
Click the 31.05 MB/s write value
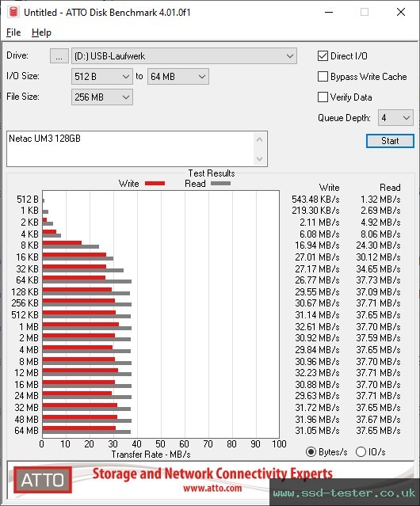pyautogui.click(x=317, y=431)
